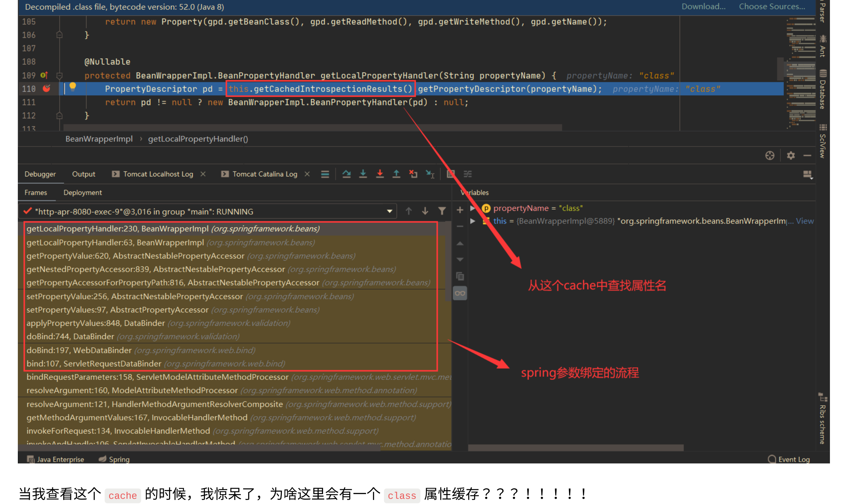841x504 pixels.
Task: Click the Step Out arrow icon
Action: (396, 174)
